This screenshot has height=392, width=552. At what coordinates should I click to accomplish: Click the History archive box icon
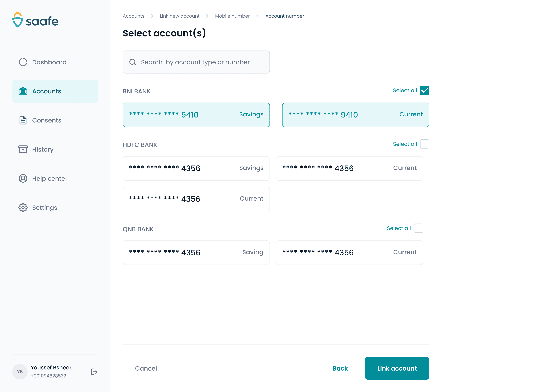pos(23,149)
